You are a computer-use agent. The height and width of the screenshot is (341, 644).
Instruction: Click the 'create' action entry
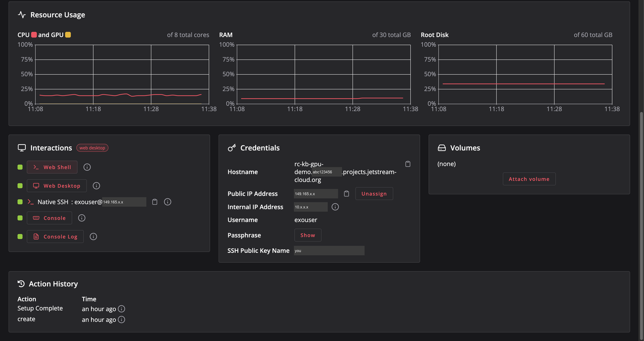pyautogui.click(x=26, y=319)
